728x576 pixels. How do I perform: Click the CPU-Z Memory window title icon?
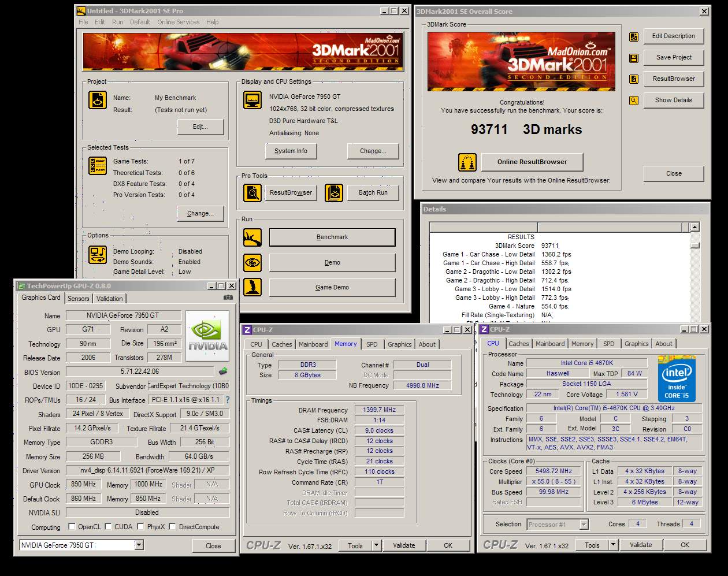pyautogui.click(x=247, y=330)
